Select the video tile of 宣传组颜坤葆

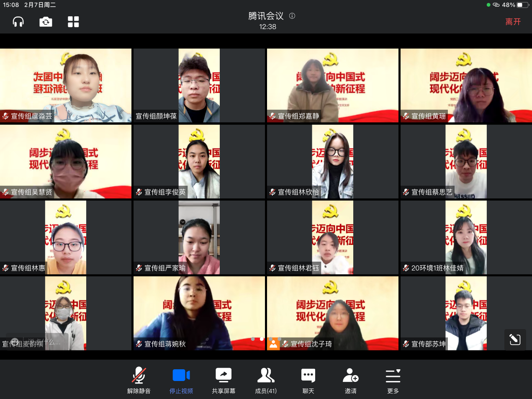199,85
